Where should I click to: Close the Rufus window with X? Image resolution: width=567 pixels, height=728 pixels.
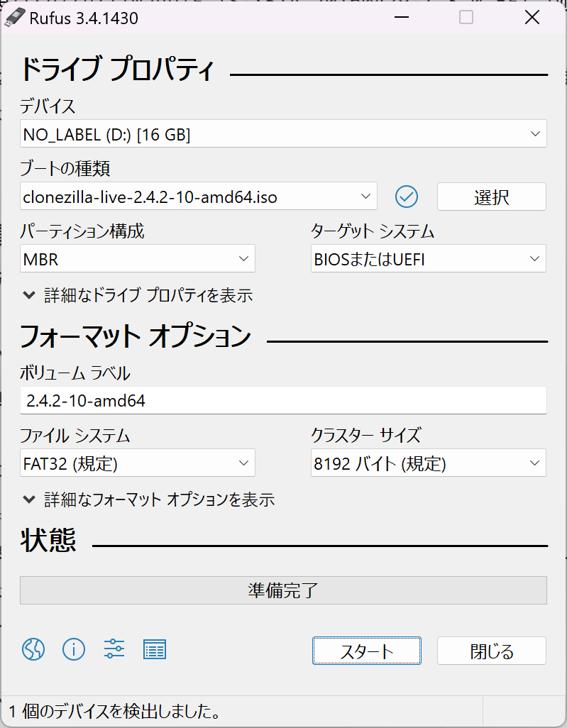point(532,18)
